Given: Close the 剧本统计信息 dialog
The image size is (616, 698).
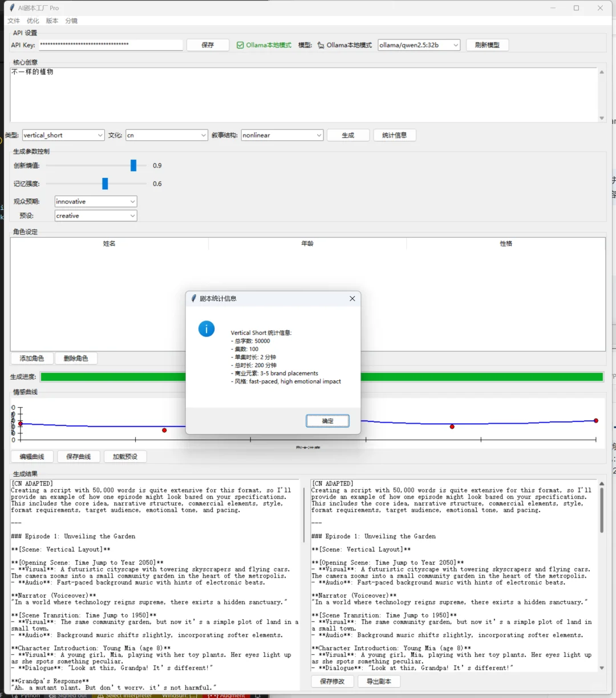Looking at the screenshot, I should point(352,298).
